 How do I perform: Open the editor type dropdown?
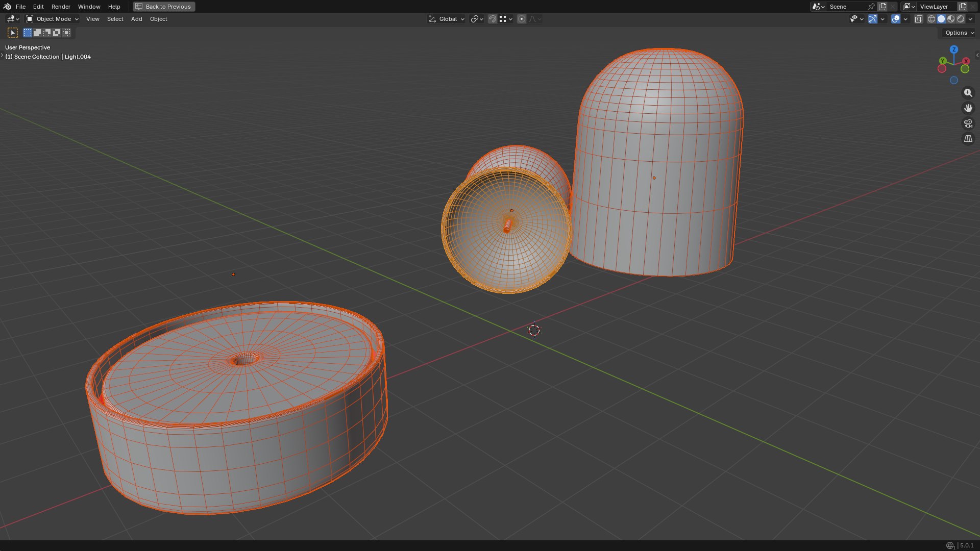(13, 19)
